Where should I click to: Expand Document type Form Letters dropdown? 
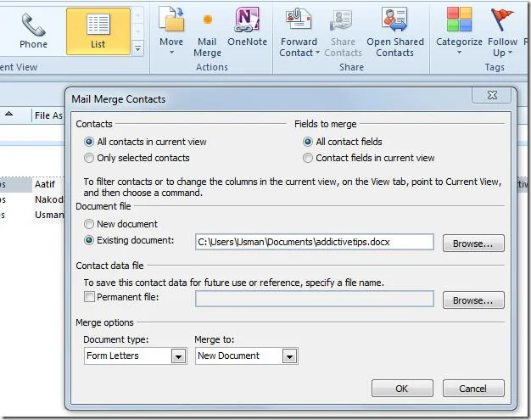[x=178, y=356]
